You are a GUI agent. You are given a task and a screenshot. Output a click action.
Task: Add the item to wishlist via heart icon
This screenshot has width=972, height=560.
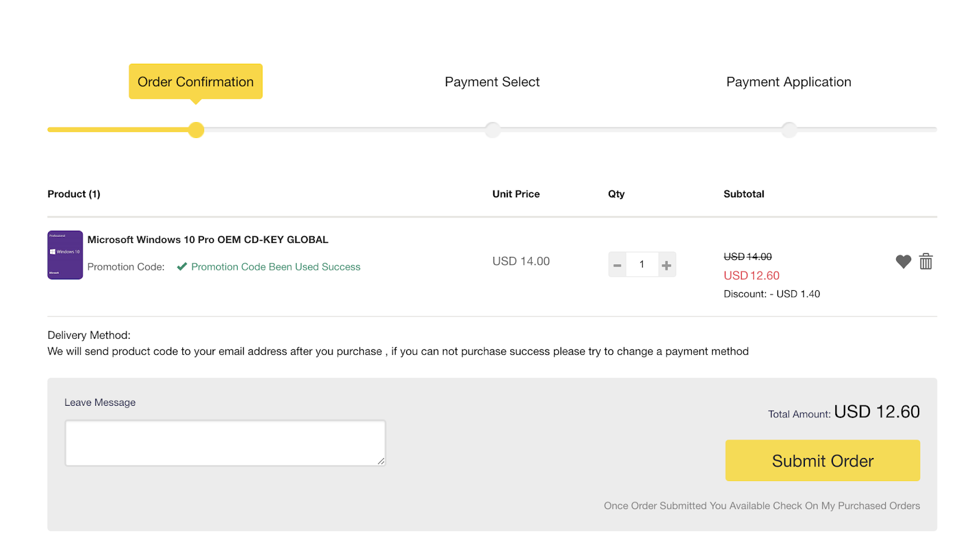click(903, 262)
